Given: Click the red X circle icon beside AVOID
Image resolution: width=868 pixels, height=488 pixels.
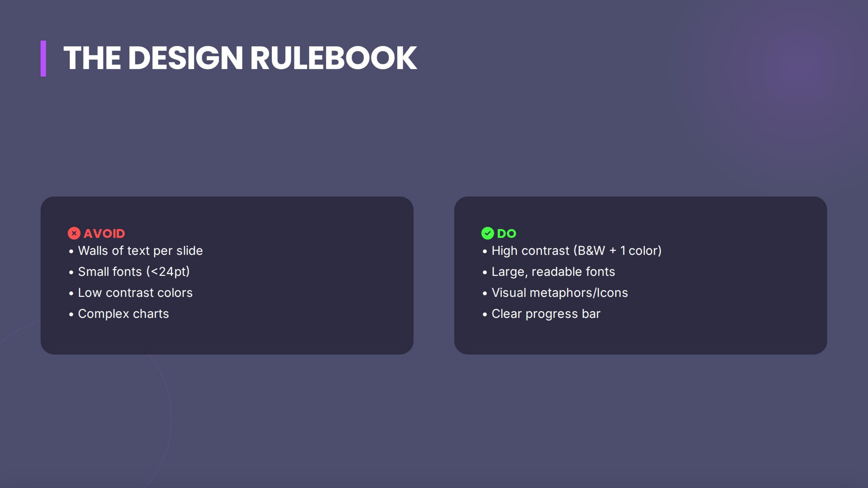Looking at the screenshot, I should [75, 233].
